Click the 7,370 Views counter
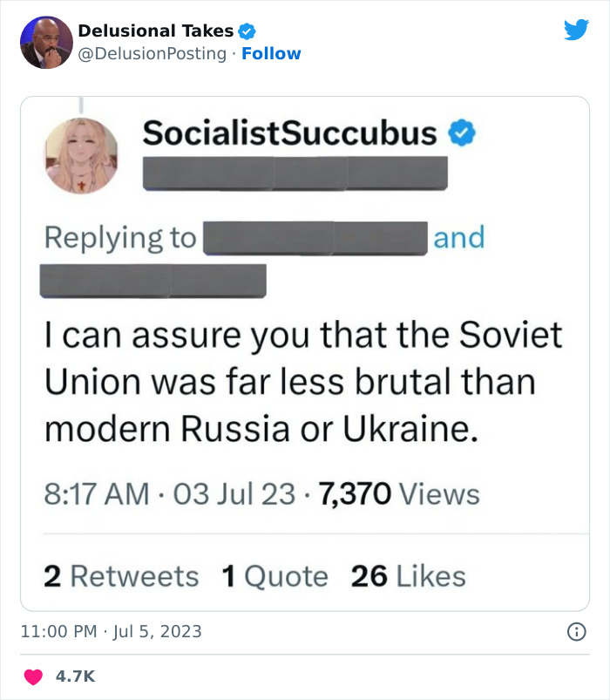The image size is (610, 700). [400, 494]
